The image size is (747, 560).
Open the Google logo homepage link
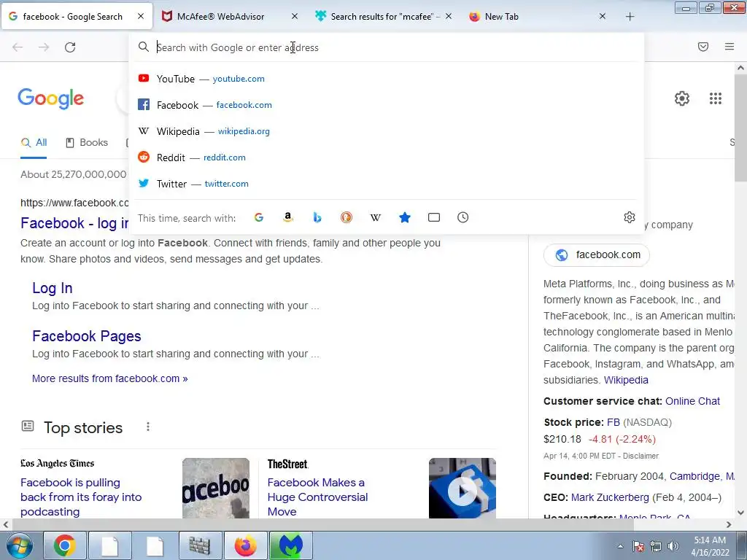click(x=50, y=99)
